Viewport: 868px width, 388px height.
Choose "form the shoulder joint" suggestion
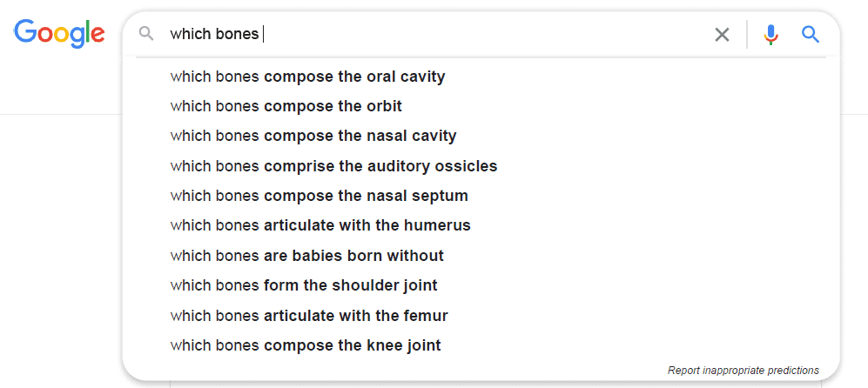click(x=304, y=285)
